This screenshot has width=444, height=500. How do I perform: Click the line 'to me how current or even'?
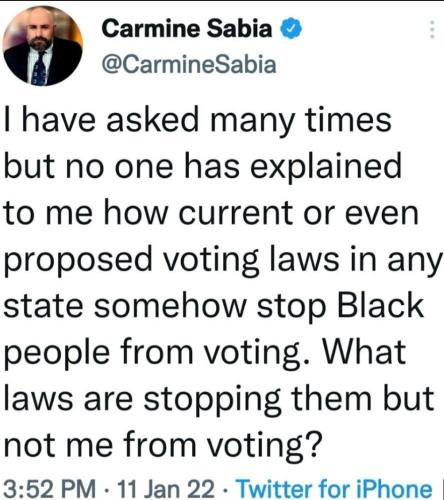(211, 213)
